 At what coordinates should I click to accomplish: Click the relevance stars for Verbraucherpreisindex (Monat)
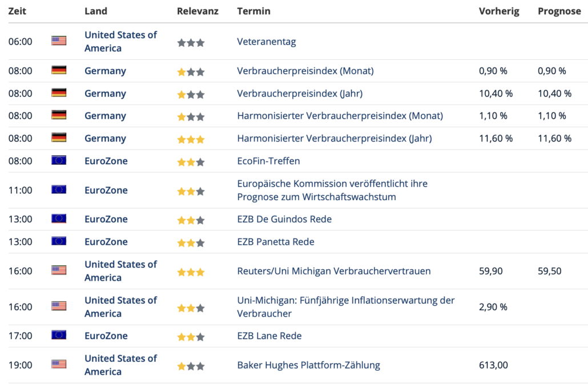pos(191,72)
